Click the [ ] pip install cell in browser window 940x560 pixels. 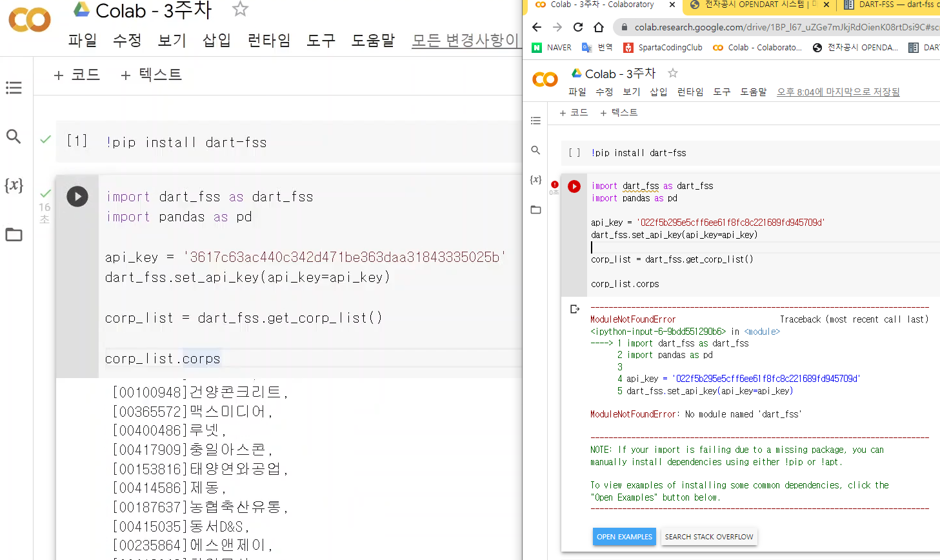click(x=750, y=153)
